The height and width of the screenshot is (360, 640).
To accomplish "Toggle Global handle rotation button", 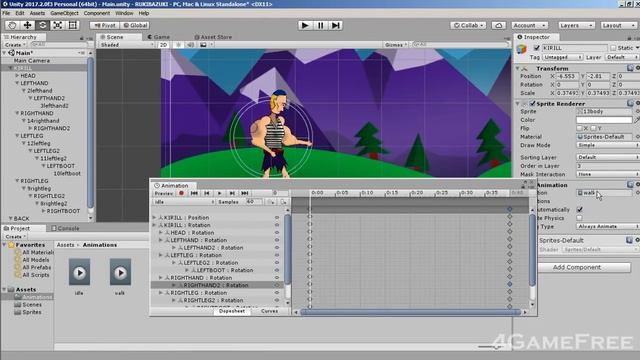I will pos(135,25).
